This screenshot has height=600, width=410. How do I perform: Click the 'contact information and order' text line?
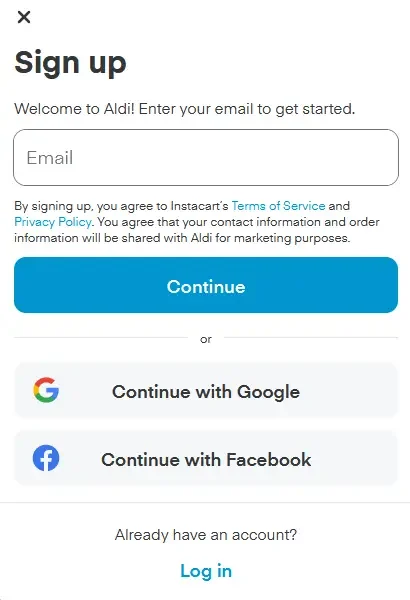pos(295,222)
